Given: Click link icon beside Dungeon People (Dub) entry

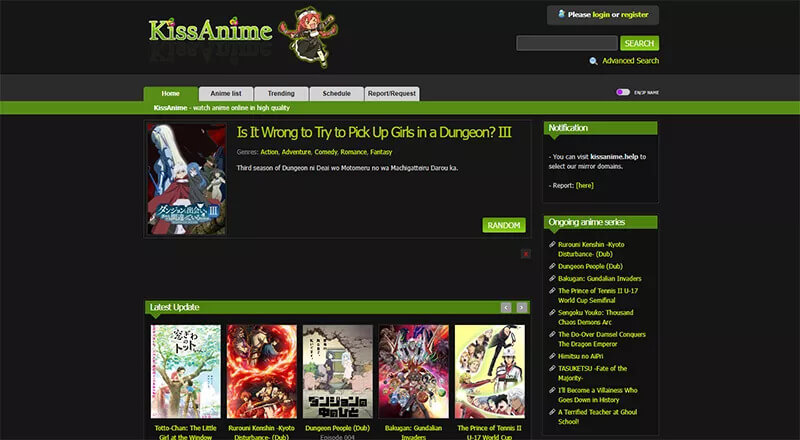Looking at the screenshot, I should click(552, 266).
